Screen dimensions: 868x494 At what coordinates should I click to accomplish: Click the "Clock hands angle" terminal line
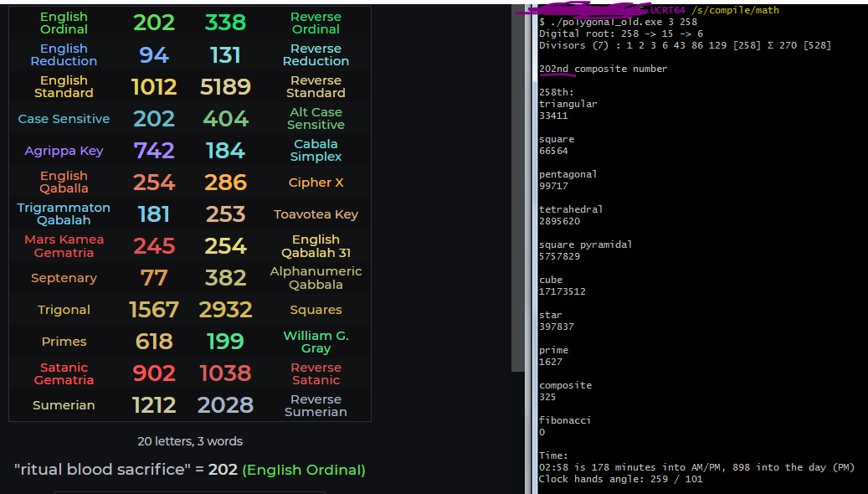(620, 479)
